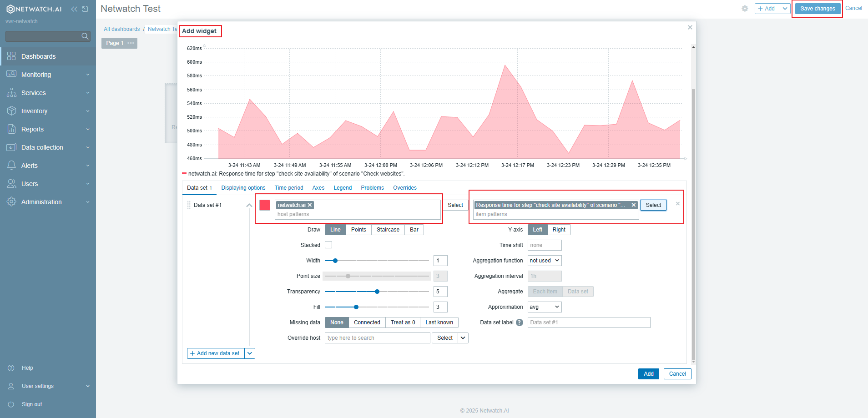Switch Y-axis to Right

(x=559, y=229)
